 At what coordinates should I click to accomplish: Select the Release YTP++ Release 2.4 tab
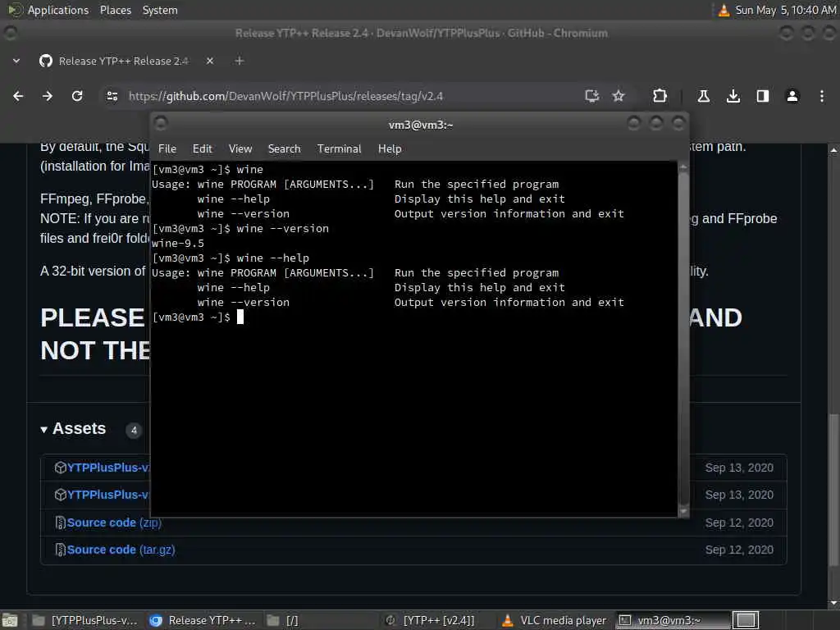(x=125, y=61)
